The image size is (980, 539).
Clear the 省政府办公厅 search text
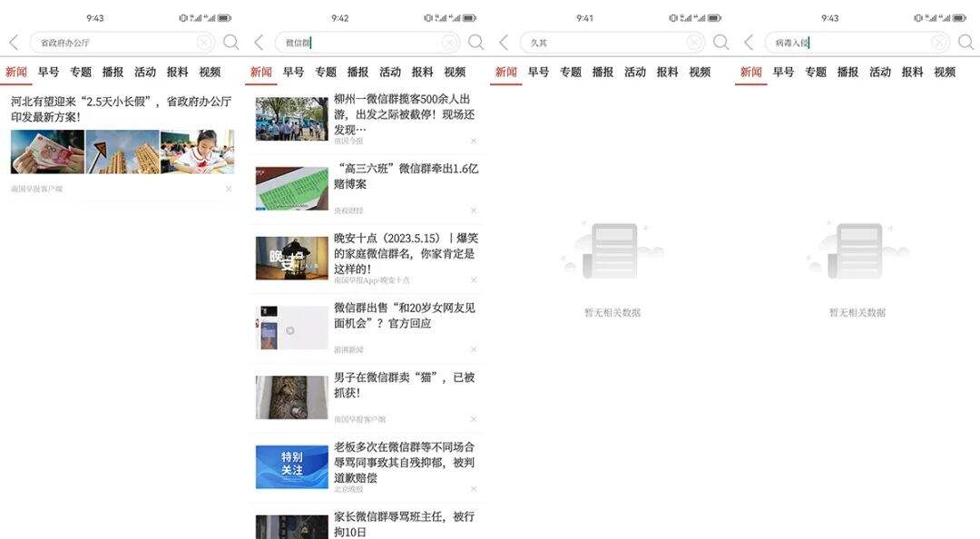(x=204, y=43)
